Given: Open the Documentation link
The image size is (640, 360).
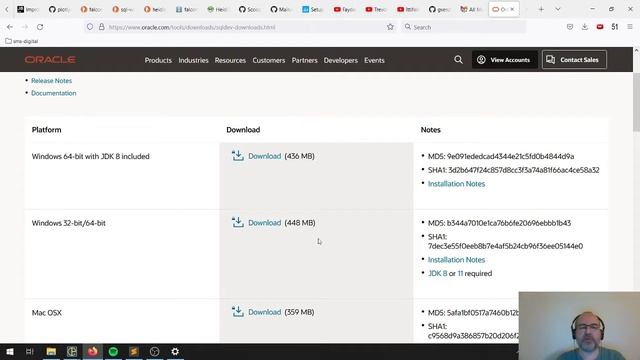Looking at the screenshot, I should click(53, 93).
